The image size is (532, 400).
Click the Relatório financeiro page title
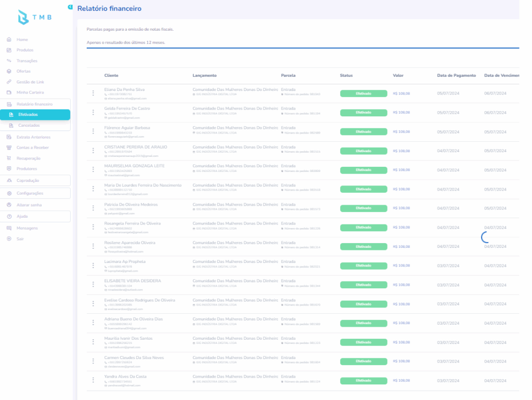pyautogui.click(x=109, y=8)
